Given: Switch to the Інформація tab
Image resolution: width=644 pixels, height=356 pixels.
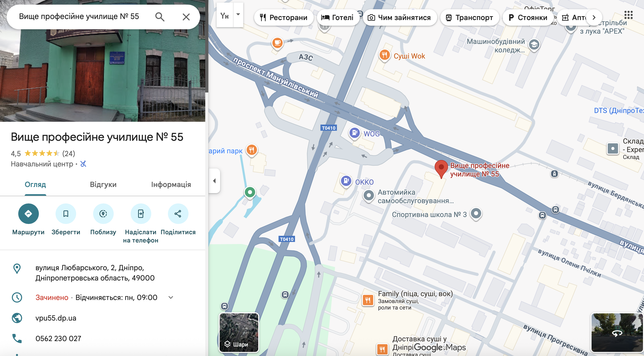Looking at the screenshot, I should [171, 184].
